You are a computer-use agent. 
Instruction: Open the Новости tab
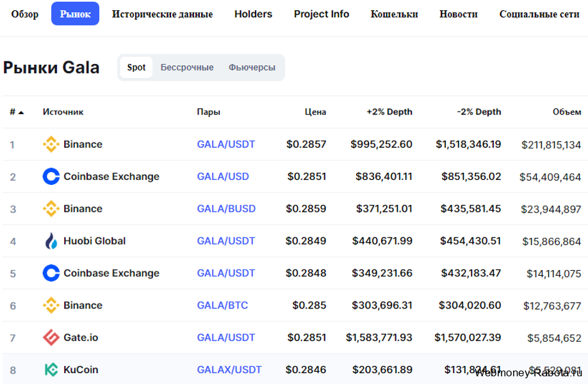pyautogui.click(x=459, y=14)
